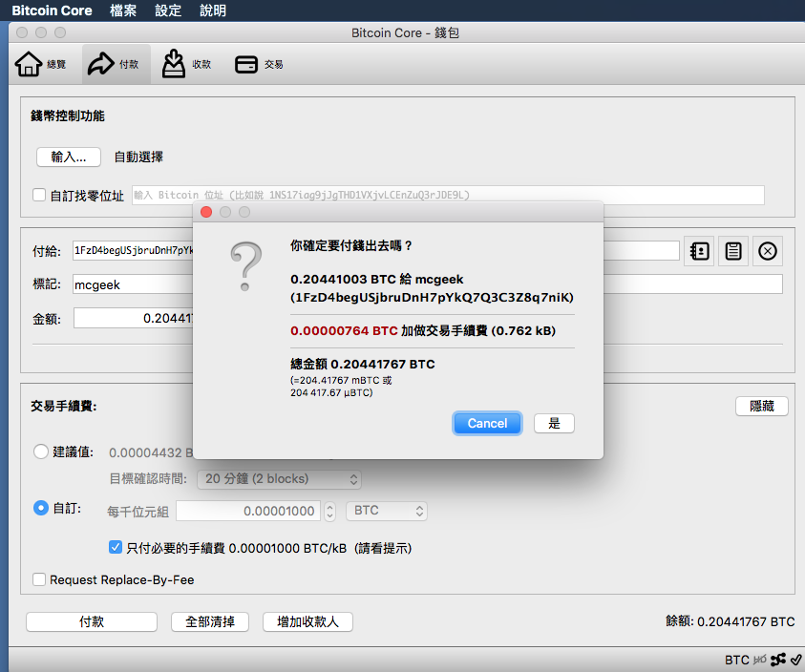Remove this recipient with the circled X icon

click(768, 251)
